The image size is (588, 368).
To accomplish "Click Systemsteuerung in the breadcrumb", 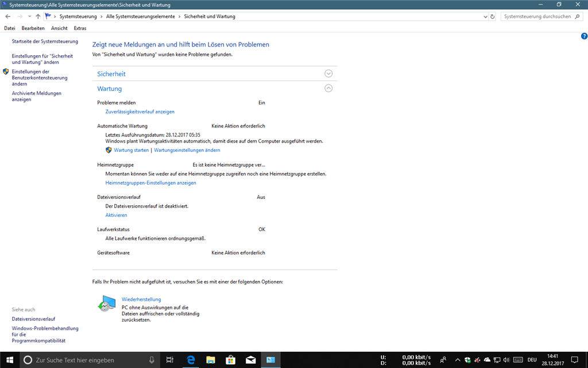I will click(x=78, y=17).
